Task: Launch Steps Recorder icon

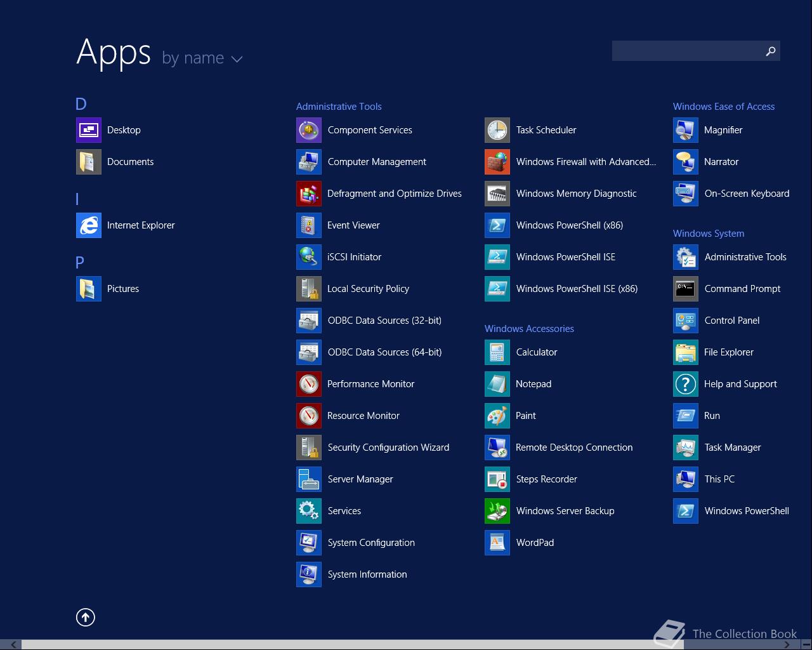Action: coord(497,479)
